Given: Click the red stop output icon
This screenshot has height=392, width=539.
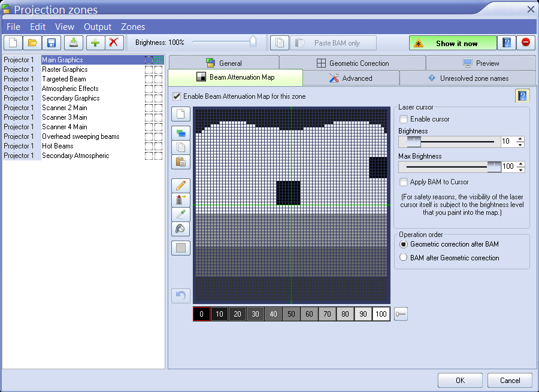Looking at the screenshot, I should pos(525,43).
